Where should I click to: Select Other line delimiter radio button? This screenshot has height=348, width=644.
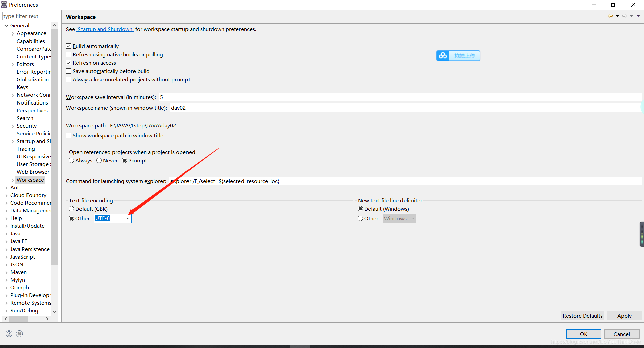[x=360, y=218]
